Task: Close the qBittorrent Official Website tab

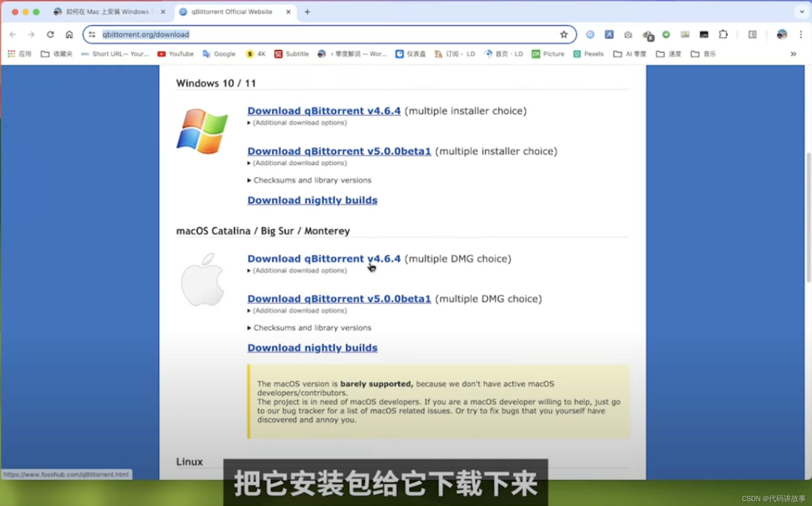Action: coord(288,12)
